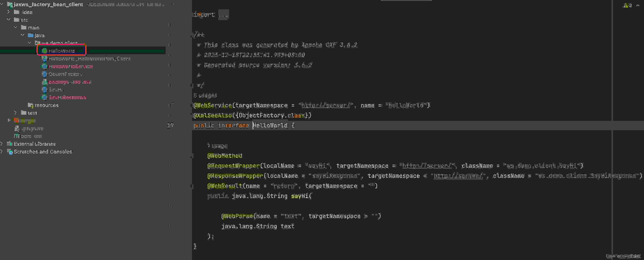
Task: Click the main folder icon
Action: point(23,28)
